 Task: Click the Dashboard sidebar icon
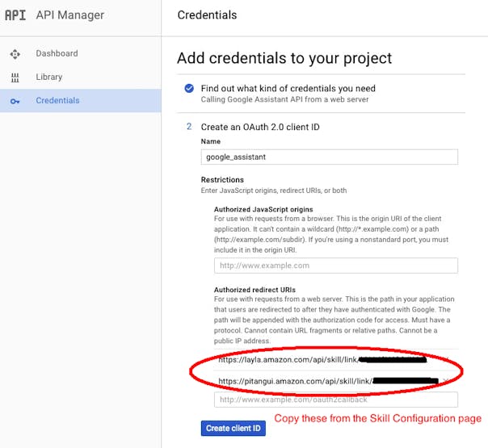point(15,54)
